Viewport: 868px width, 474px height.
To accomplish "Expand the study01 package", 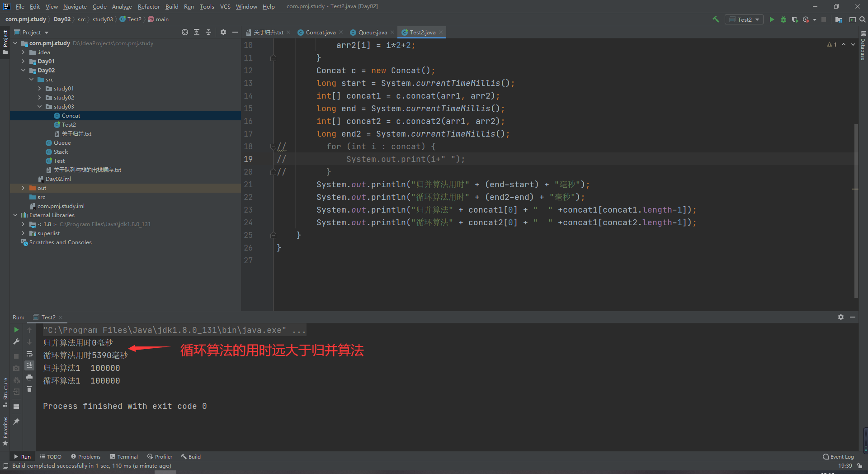I will (39, 89).
